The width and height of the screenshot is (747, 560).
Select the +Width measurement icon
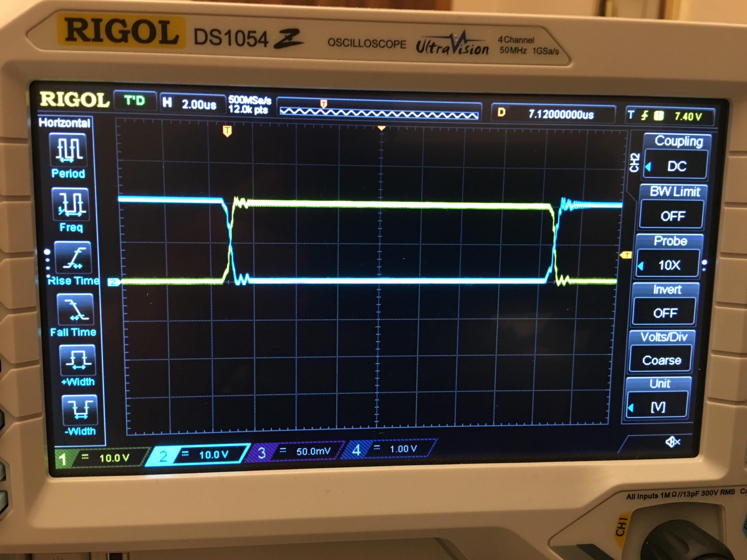point(77,360)
